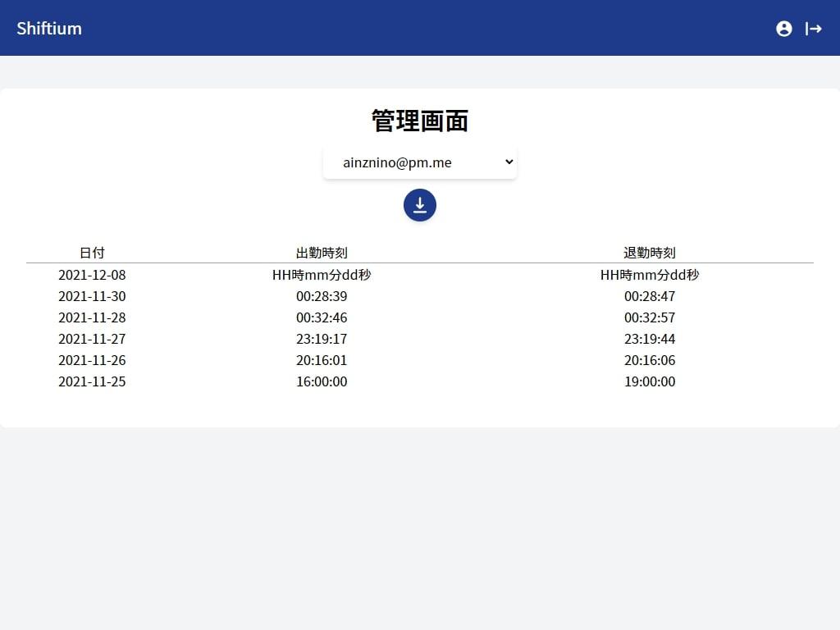Viewport: 840px width, 630px height.
Task: Click the Shiftium logo text
Action: (x=49, y=29)
